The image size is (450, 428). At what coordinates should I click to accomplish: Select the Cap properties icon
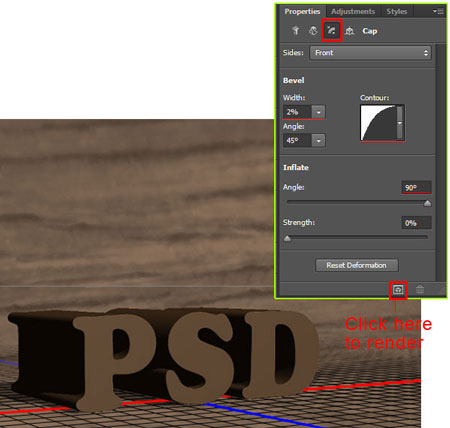tap(331, 31)
